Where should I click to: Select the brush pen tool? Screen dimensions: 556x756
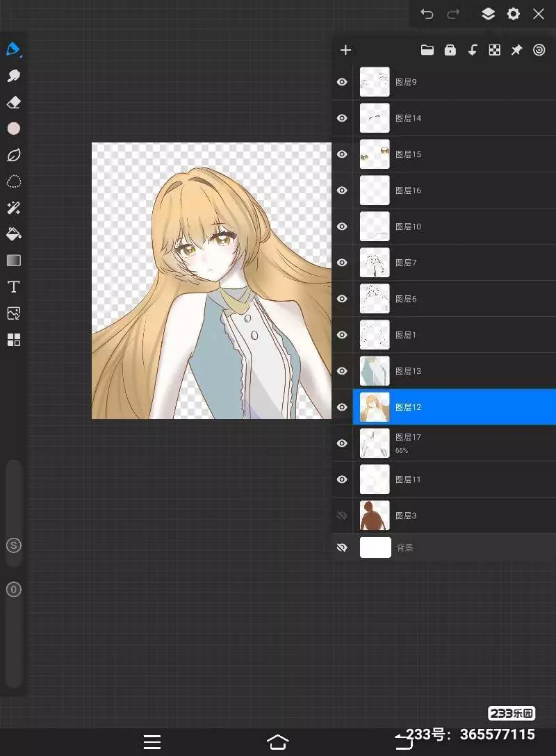[x=13, y=49]
